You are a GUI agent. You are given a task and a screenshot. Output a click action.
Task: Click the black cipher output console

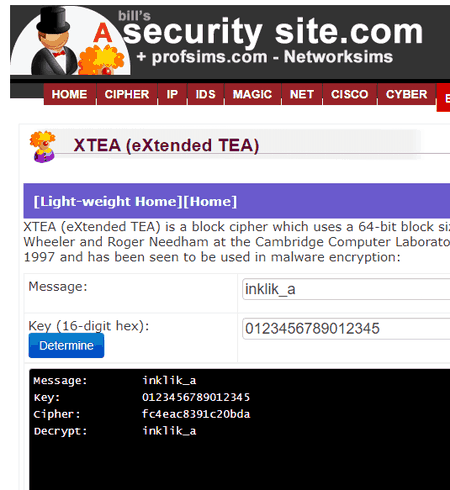(x=239, y=429)
